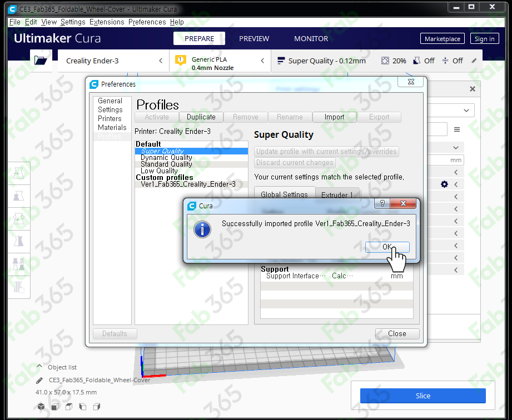Click the mm value field in settings panel

(446, 160)
